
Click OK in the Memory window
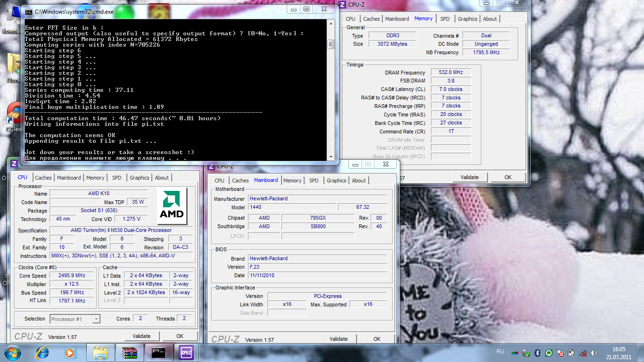tap(508, 177)
